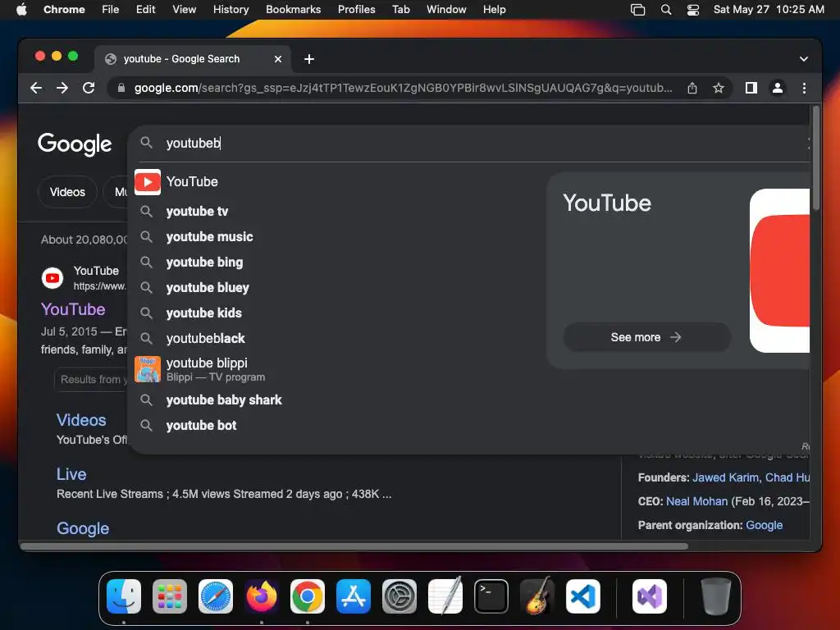Open Trash from the Dock
This screenshot has width=840, height=630.
tap(715, 596)
